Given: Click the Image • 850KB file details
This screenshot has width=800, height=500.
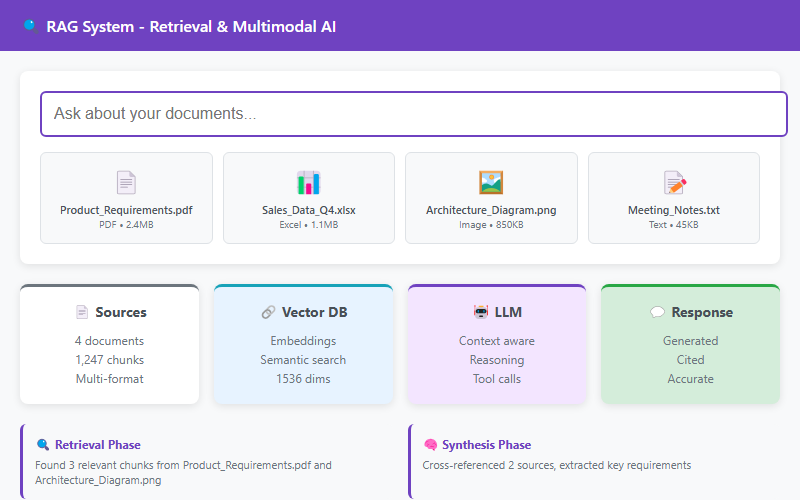Looking at the screenshot, I should click(491, 225).
